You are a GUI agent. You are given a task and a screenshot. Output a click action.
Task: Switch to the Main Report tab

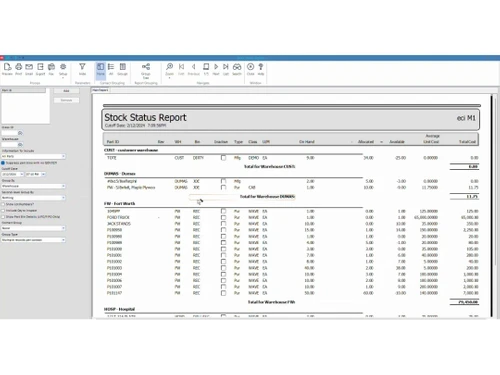(100, 90)
